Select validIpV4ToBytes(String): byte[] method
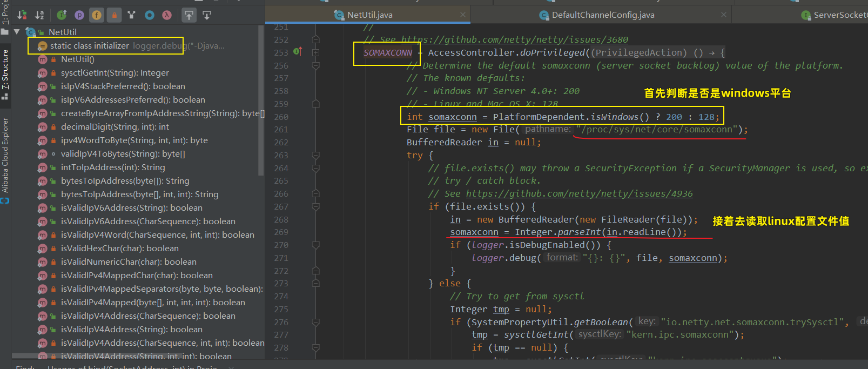Image resolution: width=868 pixels, height=369 pixels. click(x=123, y=154)
